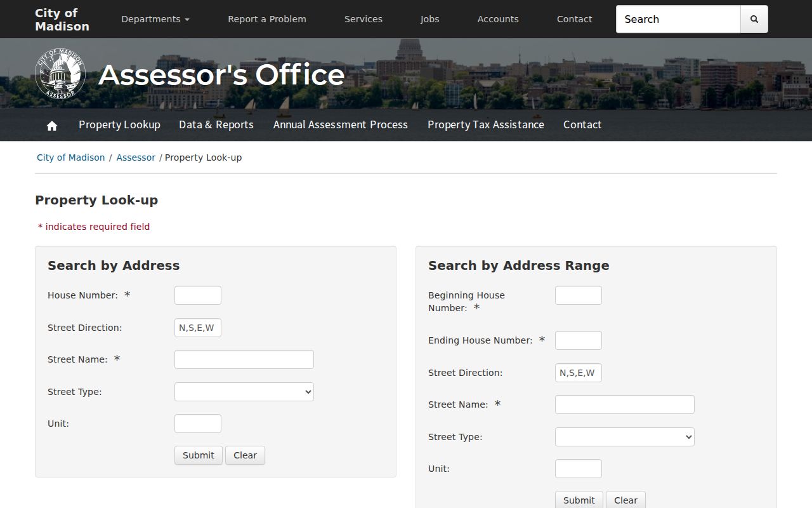812x508 pixels.
Task: Open Annual Assessment Process section
Action: [x=341, y=124]
